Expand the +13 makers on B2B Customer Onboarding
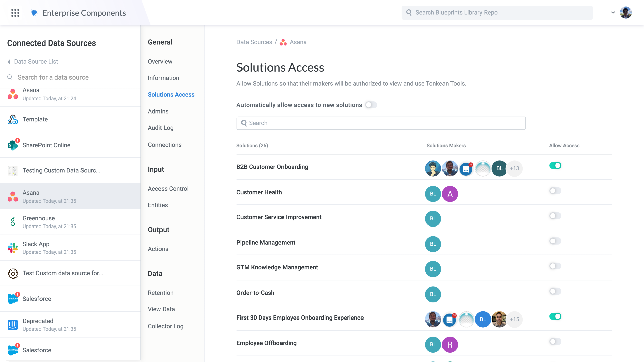This screenshot has width=644, height=362. point(515,168)
